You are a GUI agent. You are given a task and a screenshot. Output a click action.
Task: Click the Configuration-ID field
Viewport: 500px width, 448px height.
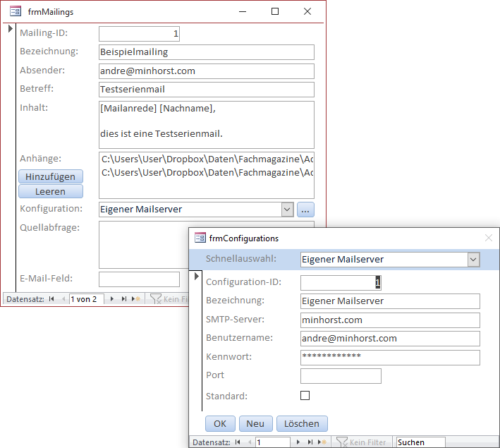pos(341,283)
